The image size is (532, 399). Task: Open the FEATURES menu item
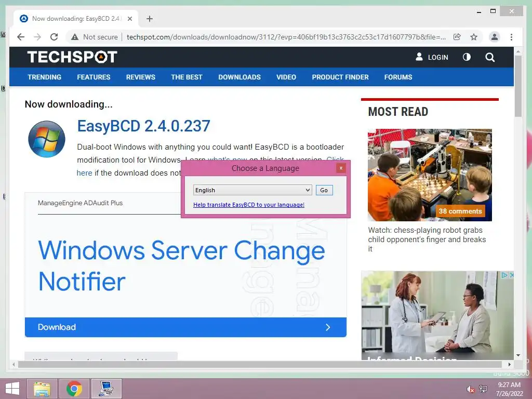[94, 77]
